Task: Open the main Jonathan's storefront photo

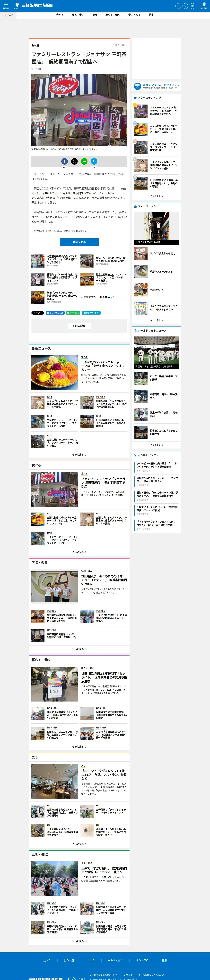Action: pyautogui.click(x=79, y=110)
